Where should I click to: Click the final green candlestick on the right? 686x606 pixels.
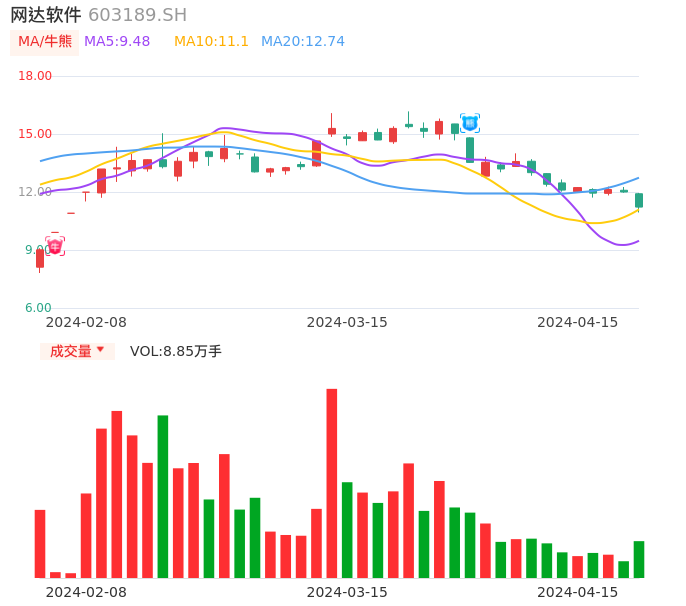[639, 201]
